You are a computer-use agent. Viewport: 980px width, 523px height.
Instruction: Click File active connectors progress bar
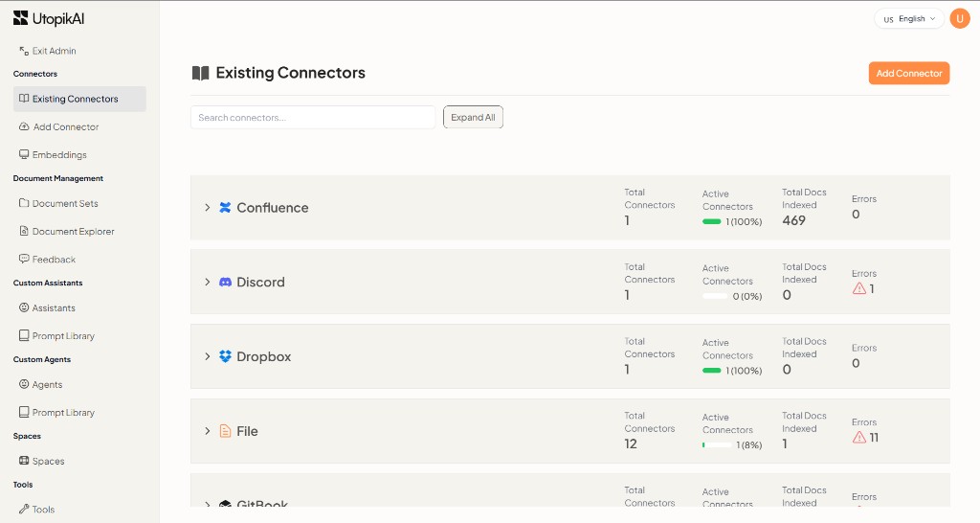tap(716, 444)
